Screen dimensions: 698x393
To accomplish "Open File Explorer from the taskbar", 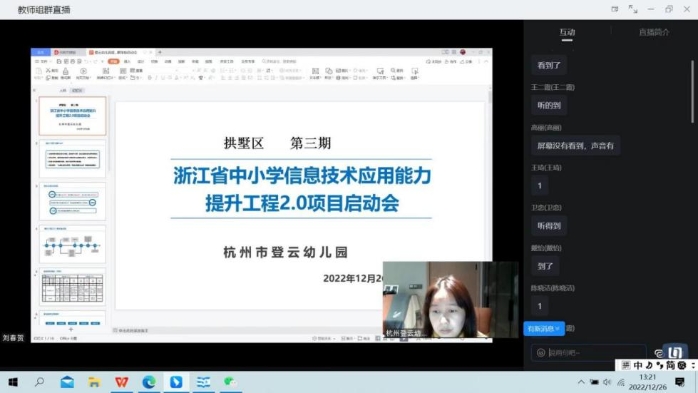I will coord(94,382).
